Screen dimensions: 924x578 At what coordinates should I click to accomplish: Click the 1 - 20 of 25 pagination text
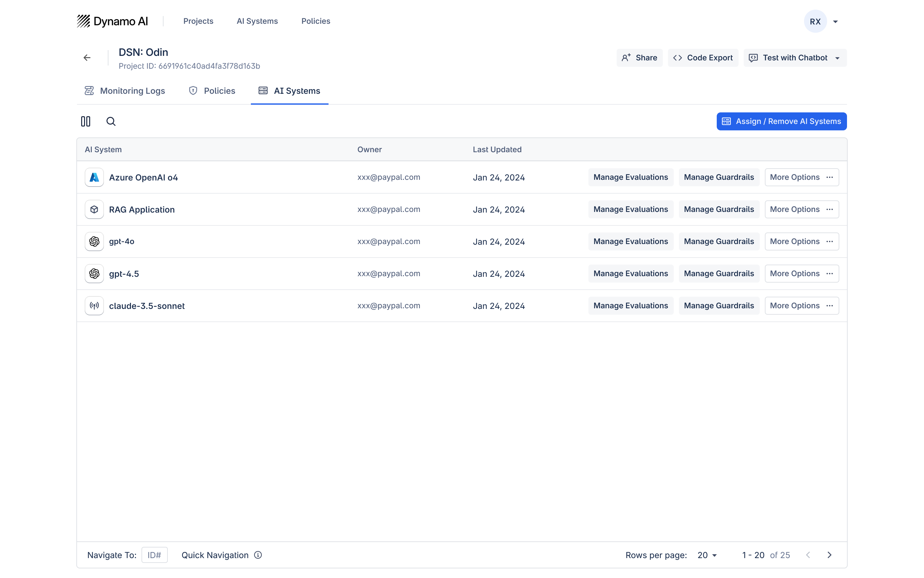tap(766, 555)
